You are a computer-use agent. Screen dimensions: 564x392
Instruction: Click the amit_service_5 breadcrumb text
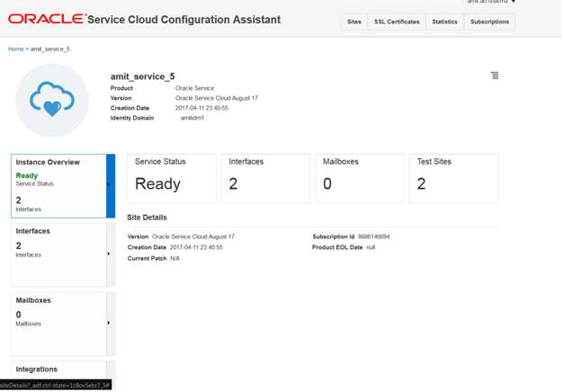(50, 49)
